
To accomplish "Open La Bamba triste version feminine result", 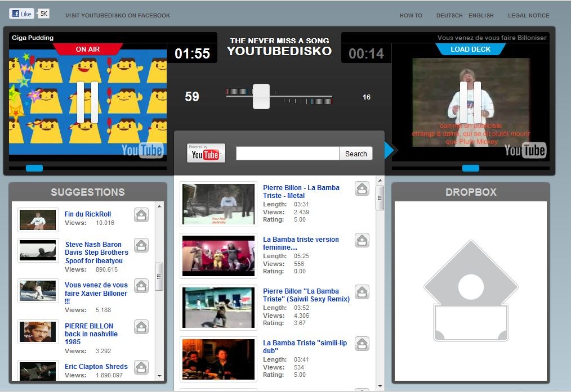I will click(301, 244).
